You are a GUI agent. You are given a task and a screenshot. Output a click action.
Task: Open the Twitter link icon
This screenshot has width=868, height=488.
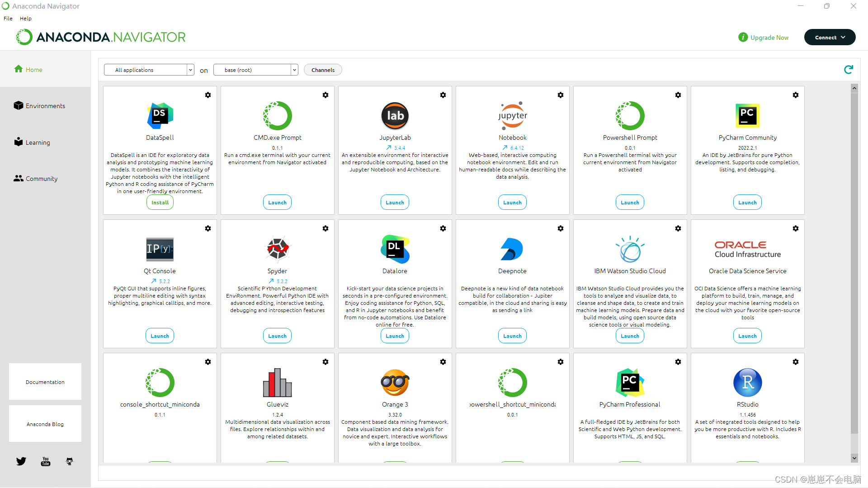(21, 461)
